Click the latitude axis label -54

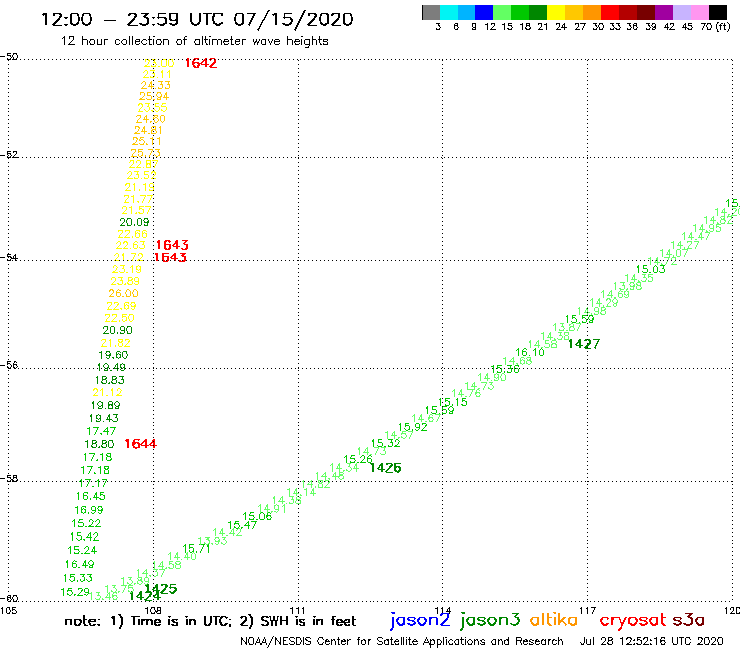point(9,257)
